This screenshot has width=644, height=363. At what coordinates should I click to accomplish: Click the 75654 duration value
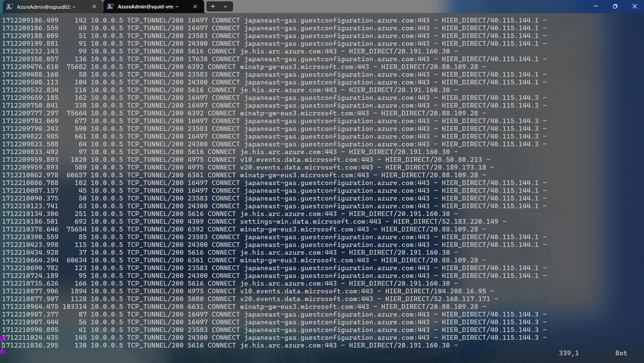pos(76,229)
